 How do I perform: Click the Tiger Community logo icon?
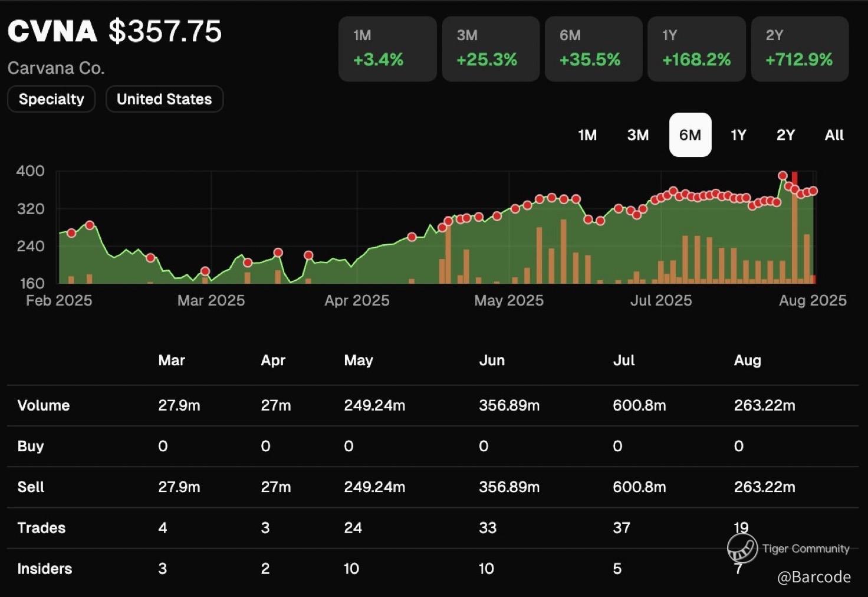[741, 549]
